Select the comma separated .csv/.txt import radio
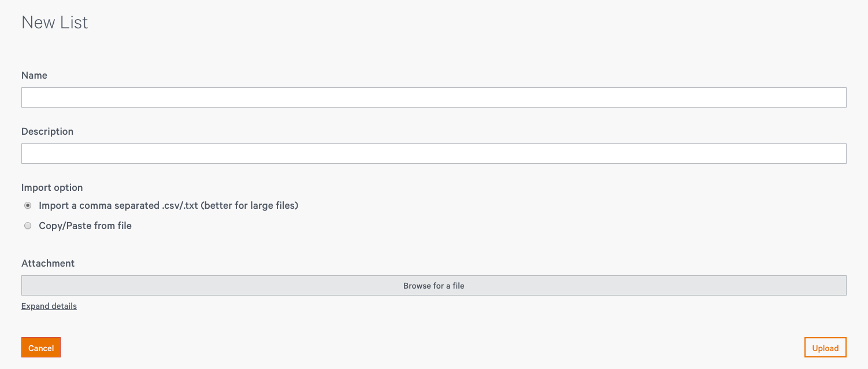Image resolution: width=868 pixels, height=369 pixels. point(28,205)
